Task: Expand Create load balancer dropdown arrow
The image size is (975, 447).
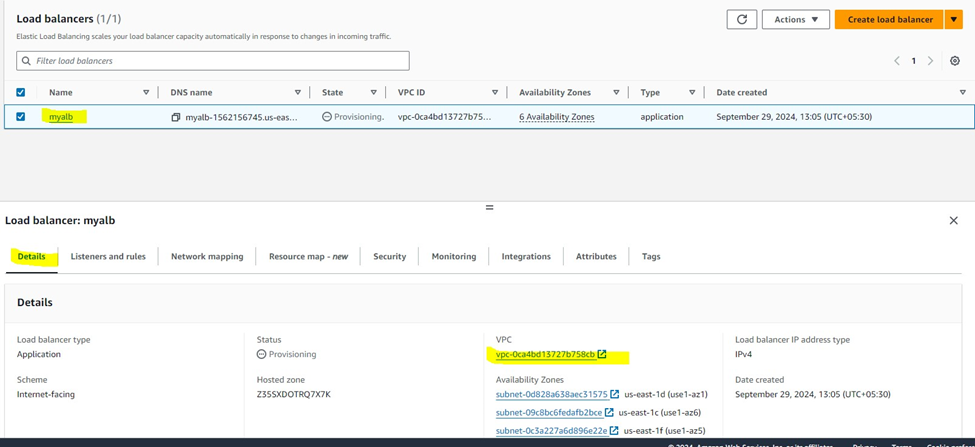Action: pos(954,19)
